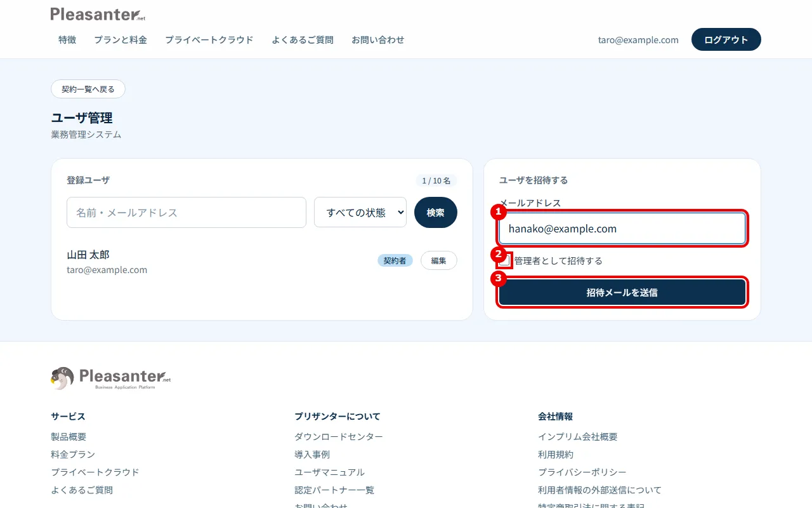The image size is (812, 508).
Task: Click the taro@example.com address under 山田 太郎
Action: coord(107,270)
